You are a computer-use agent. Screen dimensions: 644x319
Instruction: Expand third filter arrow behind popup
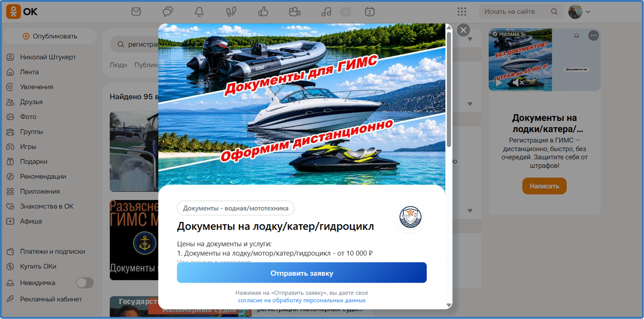click(470, 210)
